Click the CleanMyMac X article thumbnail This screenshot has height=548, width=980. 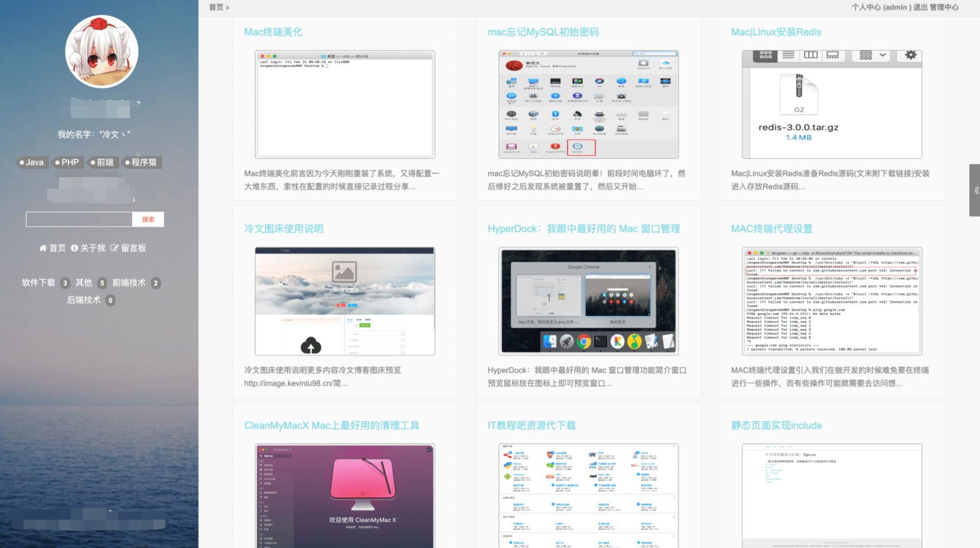pos(345,495)
